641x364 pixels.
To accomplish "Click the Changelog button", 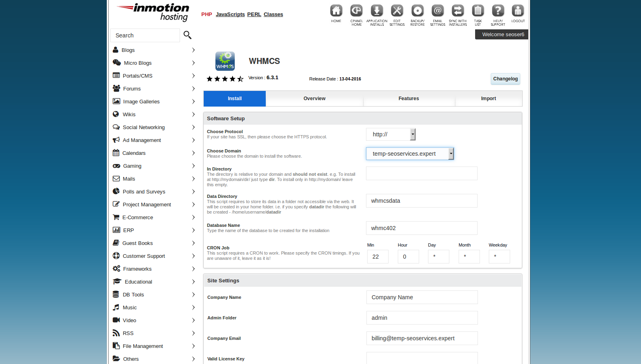I will click(505, 79).
